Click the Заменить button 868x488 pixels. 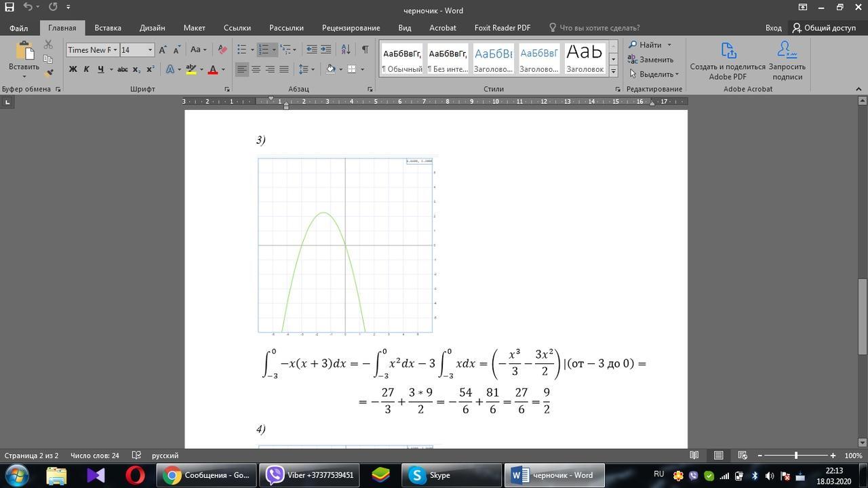click(651, 60)
